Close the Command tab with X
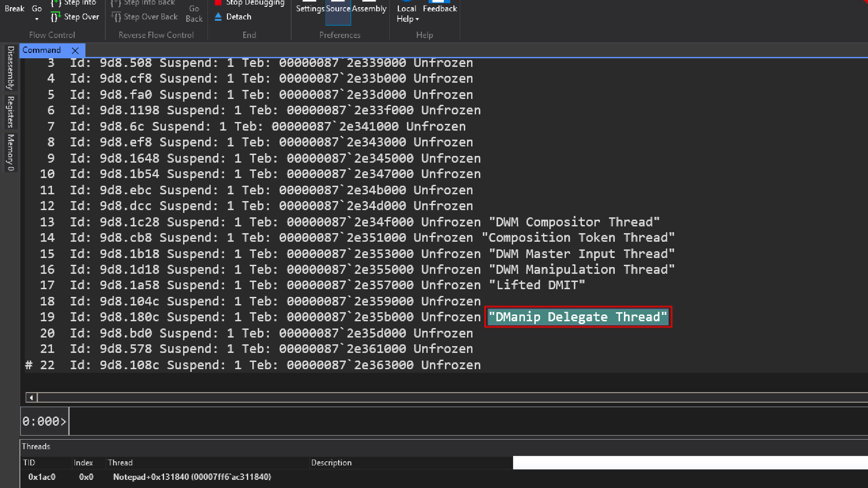This screenshot has height=488, width=868. click(75, 51)
